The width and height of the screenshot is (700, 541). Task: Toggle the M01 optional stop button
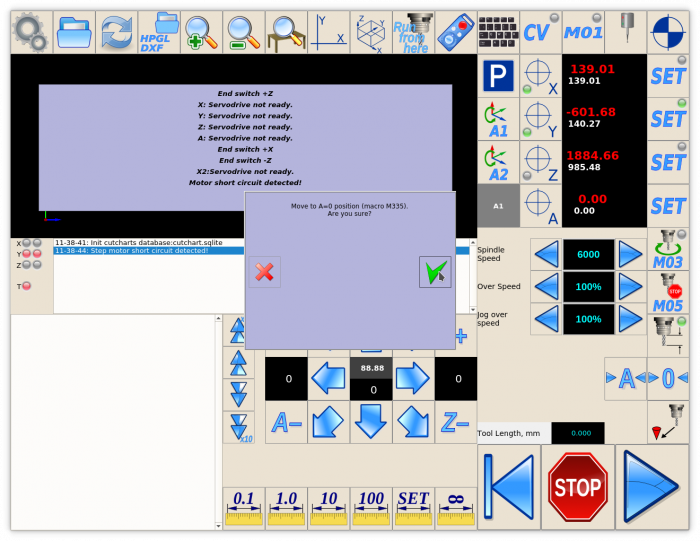coord(583,32)
